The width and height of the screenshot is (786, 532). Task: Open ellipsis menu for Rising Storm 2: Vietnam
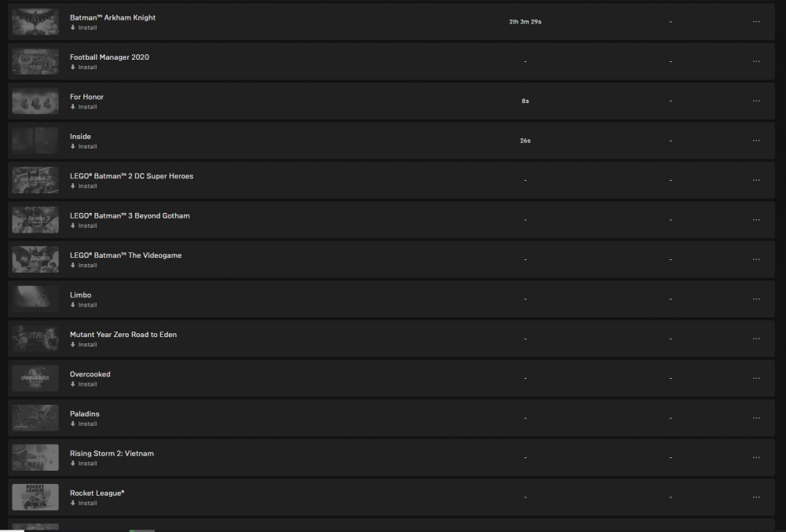pyautogui.click(x=756, y=457)
